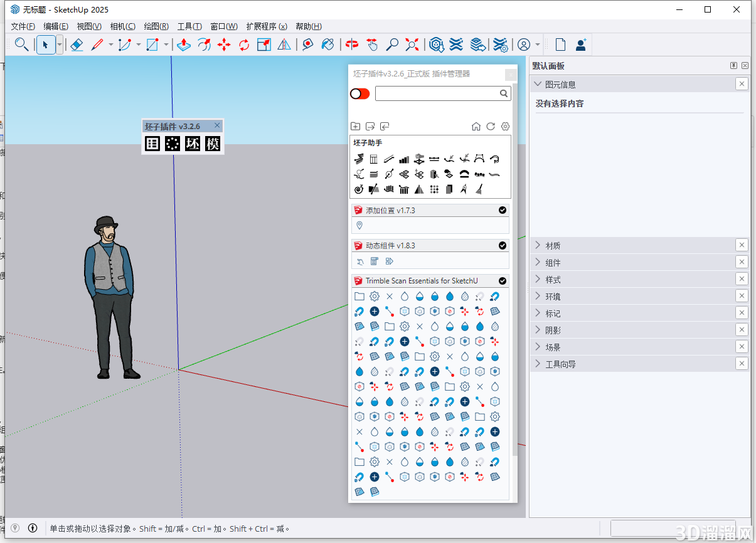756x543 pixels.
Task: Open the Select tool dropdown arrow
Action: coord(59,45)
